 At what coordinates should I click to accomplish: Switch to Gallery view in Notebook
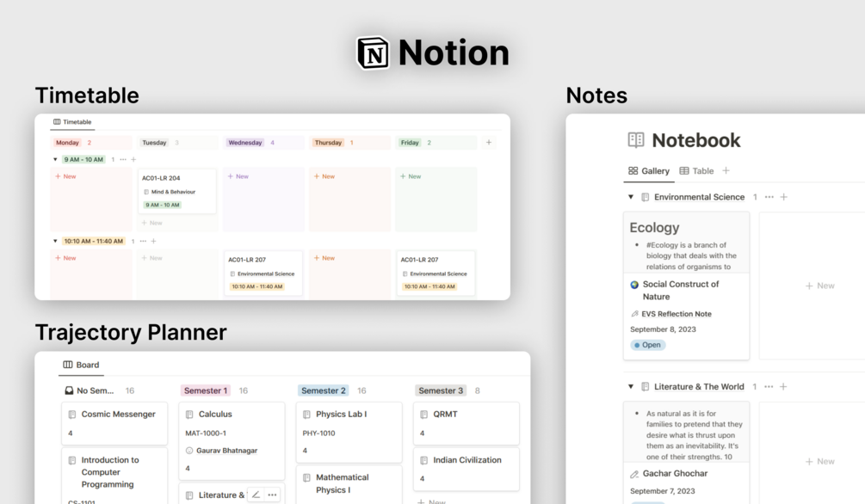coord(649,171)
